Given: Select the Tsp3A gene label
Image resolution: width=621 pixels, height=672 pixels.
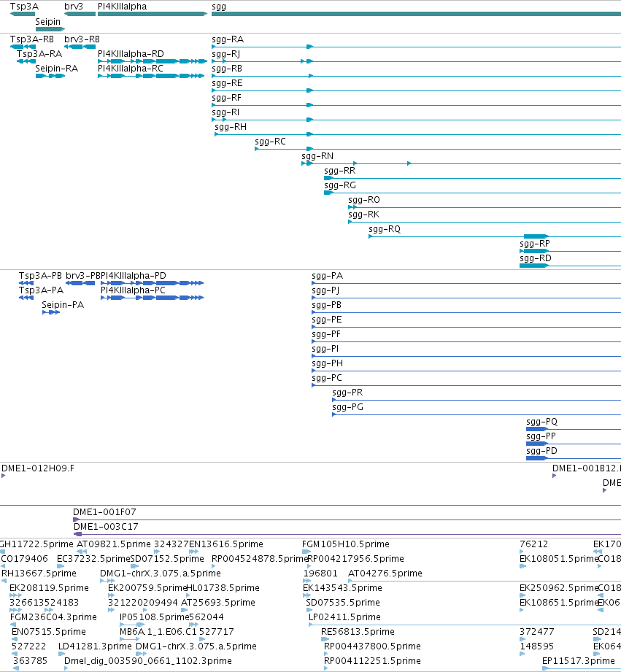Looking at the screenshot, I should point(24,7).
